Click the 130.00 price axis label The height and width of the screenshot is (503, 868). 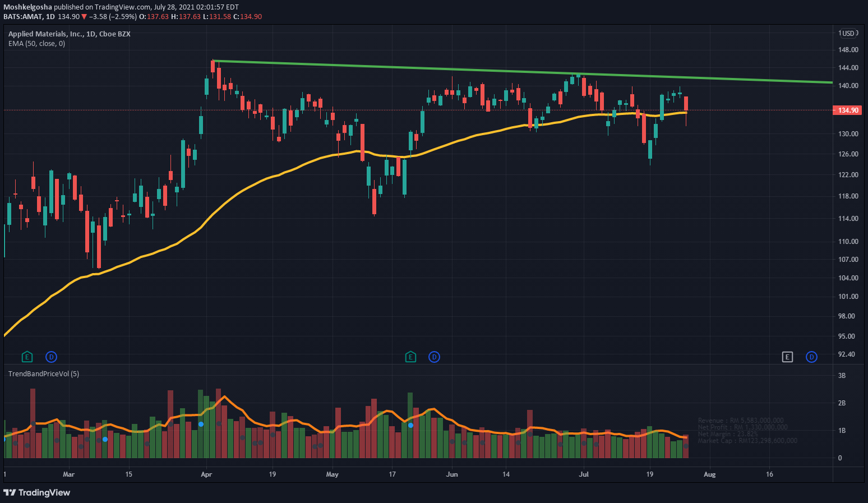point(848,133)
